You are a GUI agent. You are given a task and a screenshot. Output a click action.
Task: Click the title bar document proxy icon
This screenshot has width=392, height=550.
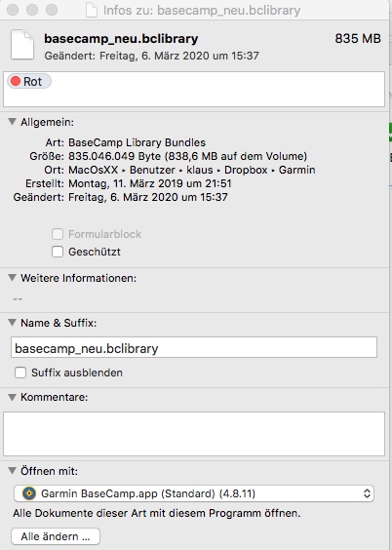tap(92, 10)
